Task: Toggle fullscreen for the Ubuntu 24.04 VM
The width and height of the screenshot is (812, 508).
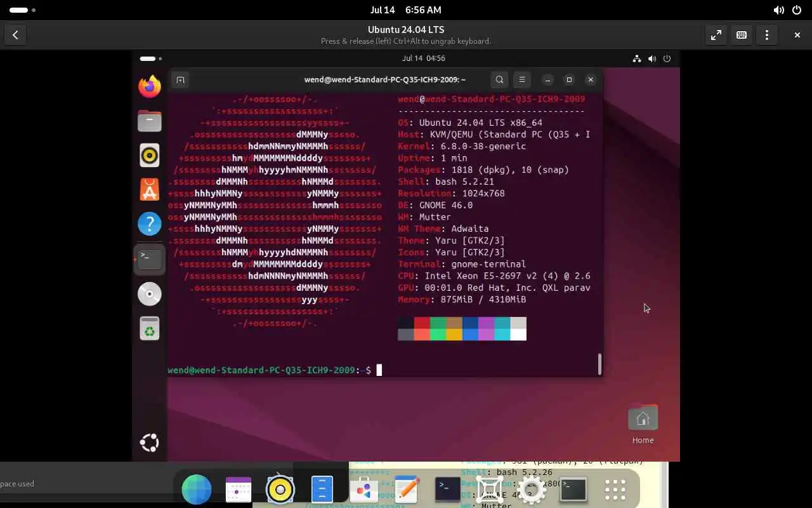Action: click(x=716, y=35)
